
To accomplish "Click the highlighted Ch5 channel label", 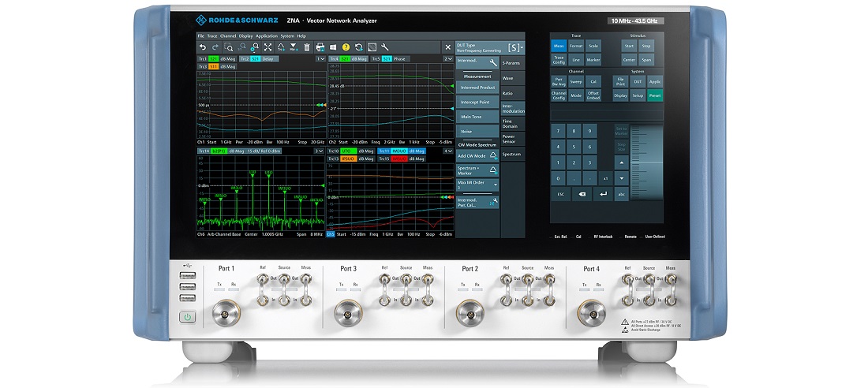I will pos(331,234).
